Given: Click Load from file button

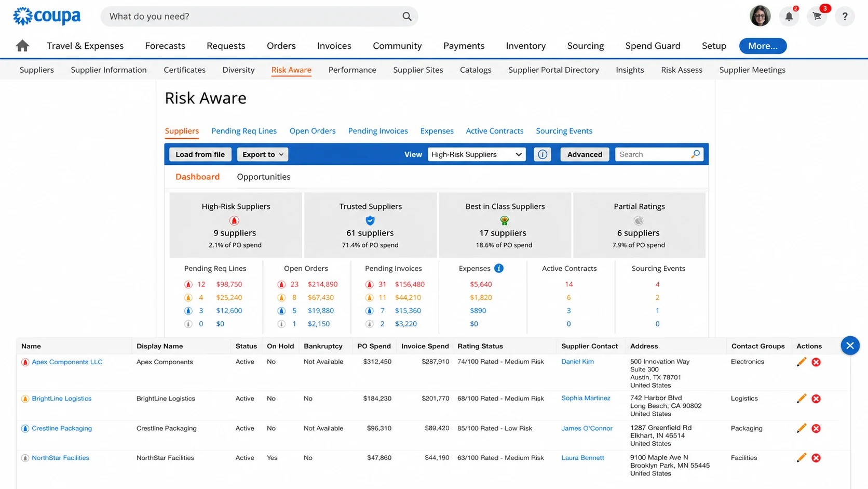Looking at the screenshot, I should click(200, 154).
